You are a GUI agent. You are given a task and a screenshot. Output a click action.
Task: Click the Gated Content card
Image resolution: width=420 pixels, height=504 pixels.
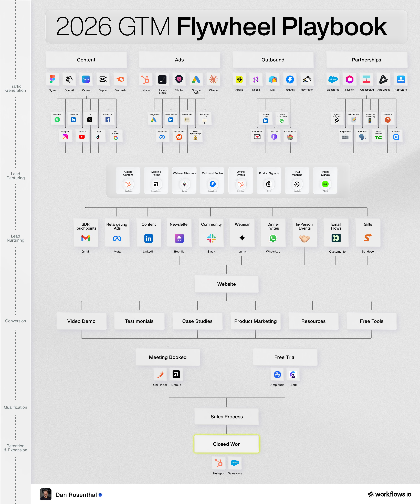(x=128, y=180)
